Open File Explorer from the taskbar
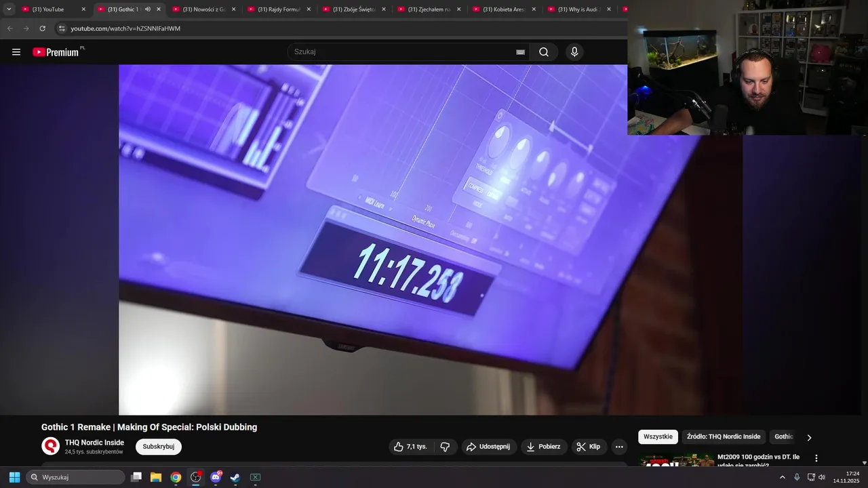868x488 pixels. click(x=156, y=477)
